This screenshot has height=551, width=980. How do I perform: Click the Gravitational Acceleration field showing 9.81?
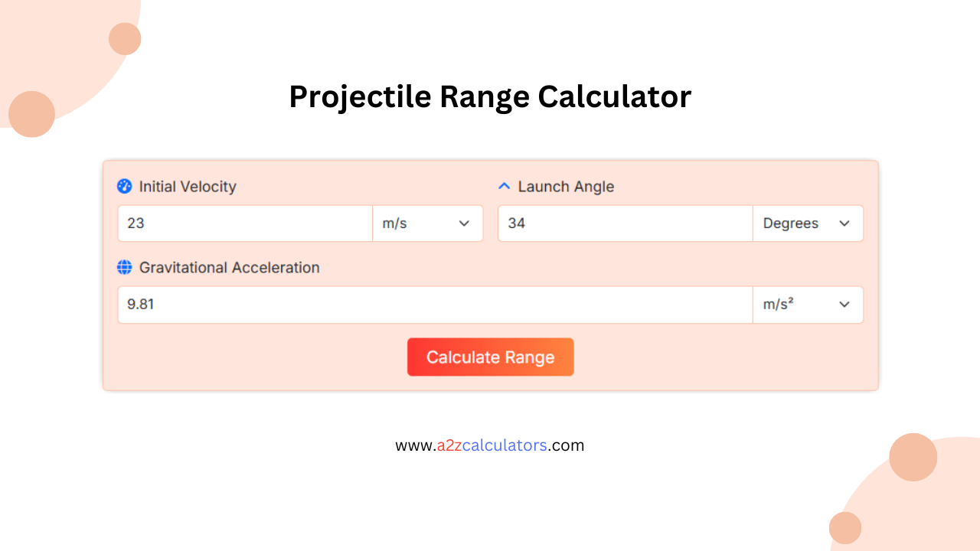point(434,304)
